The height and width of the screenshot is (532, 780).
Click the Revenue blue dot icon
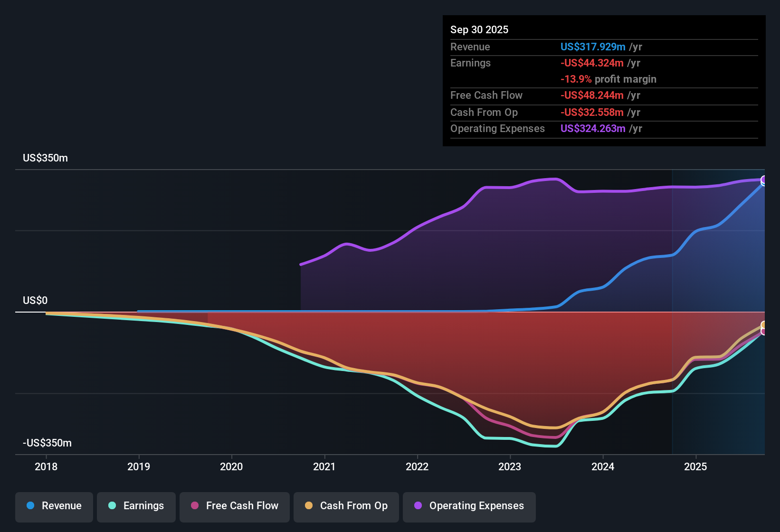coord(30,506)
